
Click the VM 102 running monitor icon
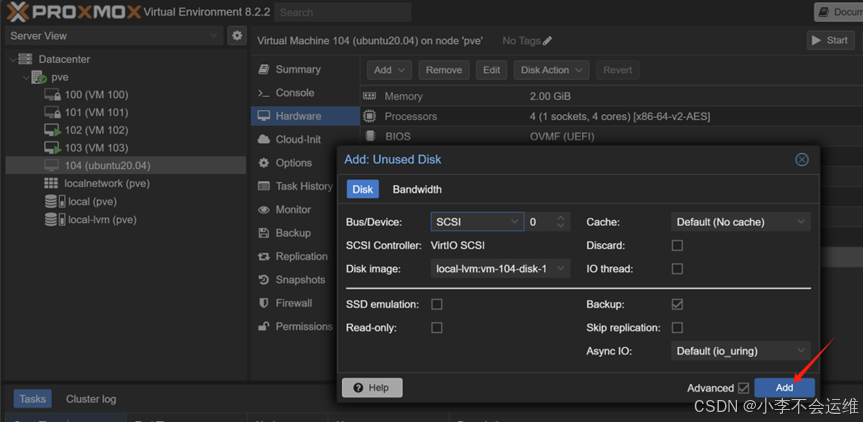tap(52, 130)
